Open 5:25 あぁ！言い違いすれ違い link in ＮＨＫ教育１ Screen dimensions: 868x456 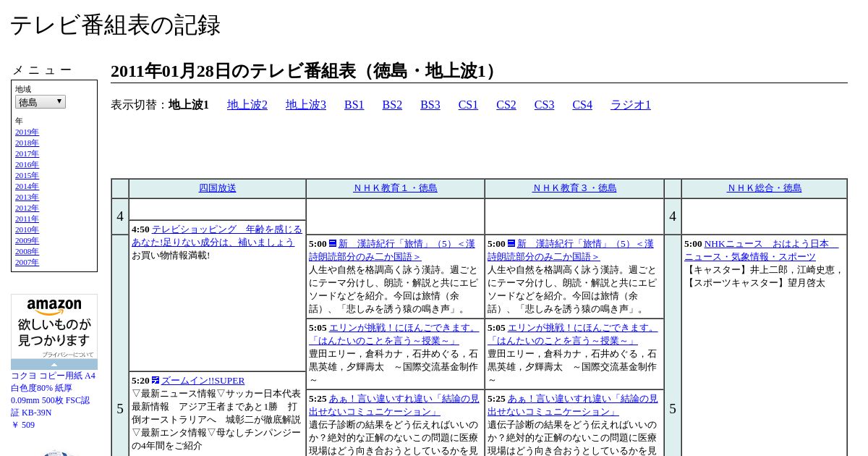coord(394,405)
